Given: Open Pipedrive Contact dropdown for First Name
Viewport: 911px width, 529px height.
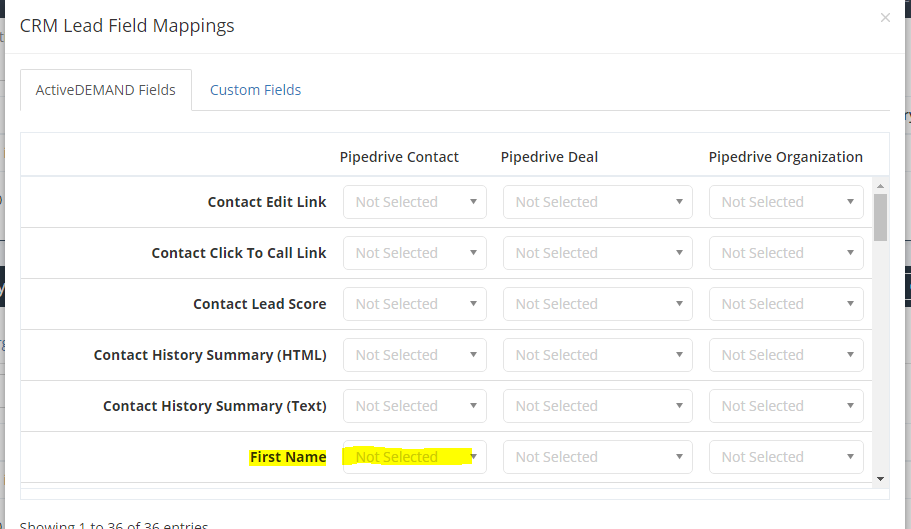Looking at the screenshot, I should click(x=415, y=457).
